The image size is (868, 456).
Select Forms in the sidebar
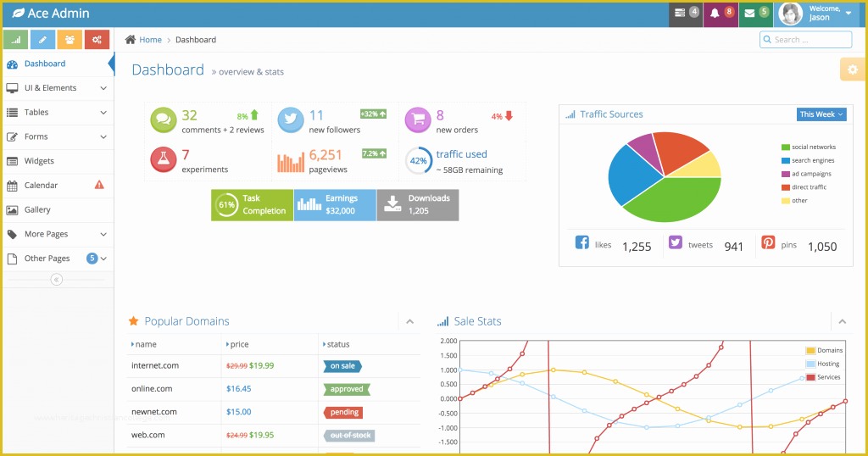pos(58,136)
